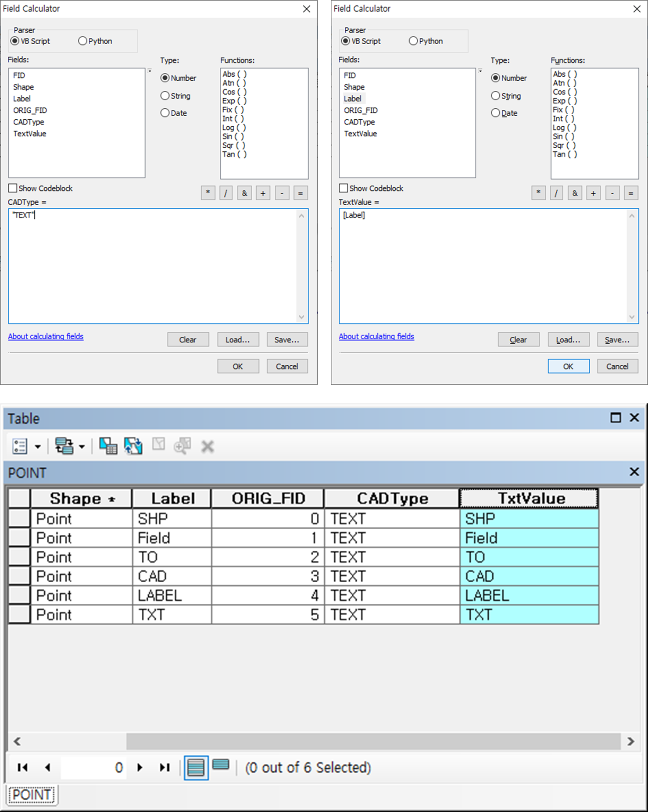Select row with Label LABEL via row selector
The height and width of the screenshot is (812, 648).
(19, 595)
